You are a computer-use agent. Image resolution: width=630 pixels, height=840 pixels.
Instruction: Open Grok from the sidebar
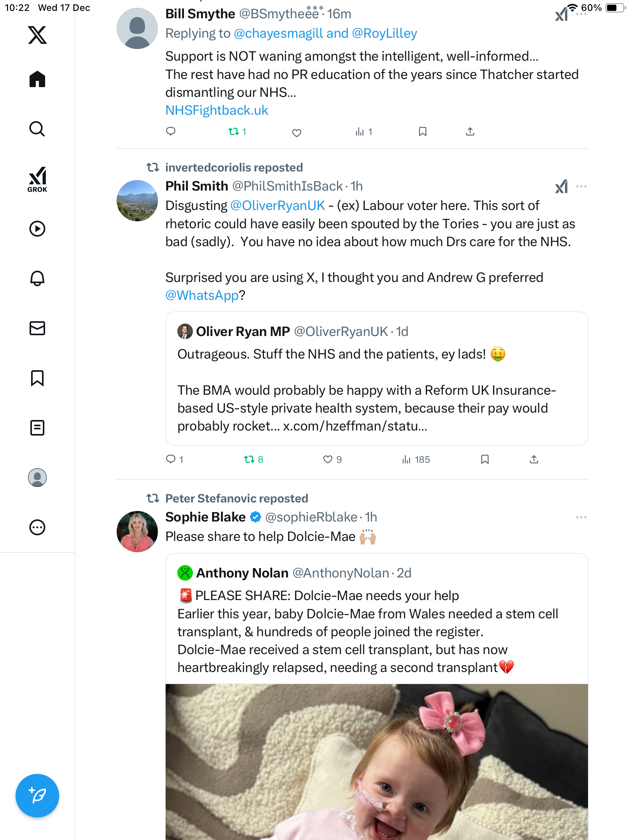tap(37, 179)
